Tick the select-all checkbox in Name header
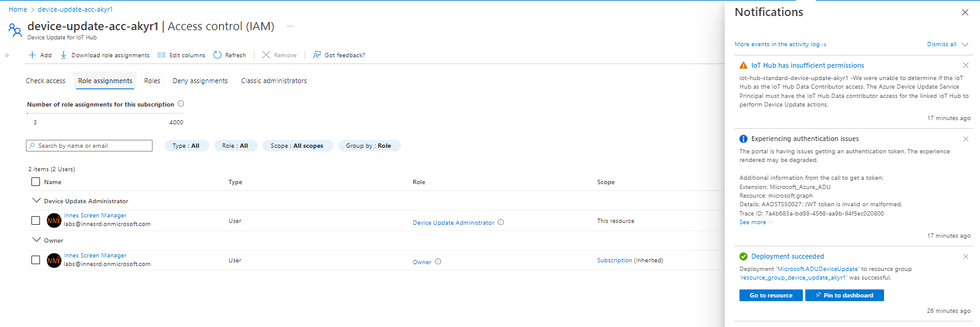This screenshot has height=327, width=980. pos(36,182)
